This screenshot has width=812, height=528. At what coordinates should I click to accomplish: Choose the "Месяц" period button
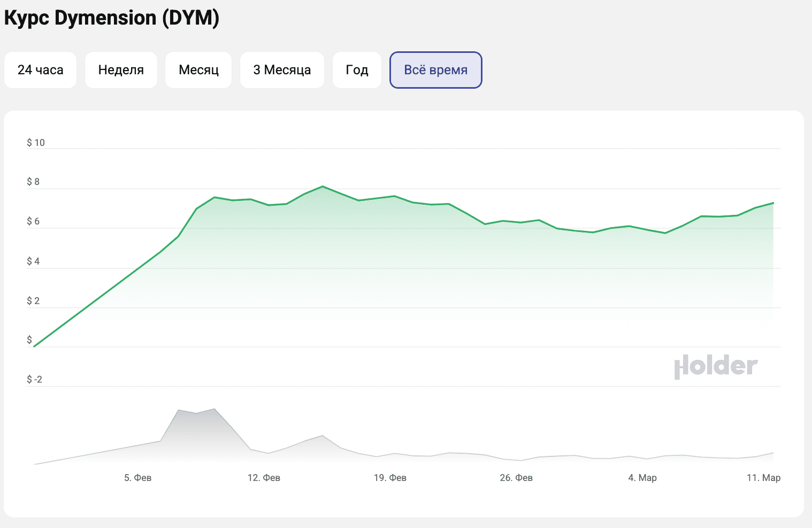coord(198,70)
